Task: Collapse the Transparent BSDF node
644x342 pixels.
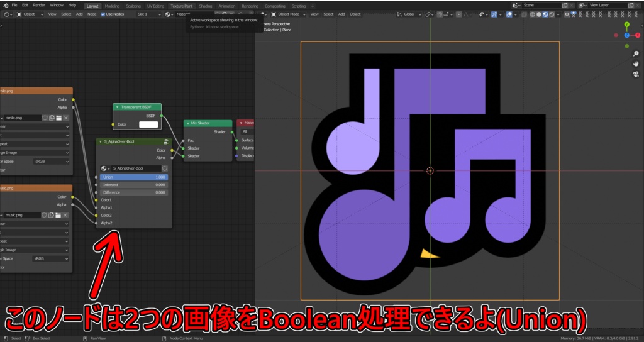Action: click(x=117, y=107)
